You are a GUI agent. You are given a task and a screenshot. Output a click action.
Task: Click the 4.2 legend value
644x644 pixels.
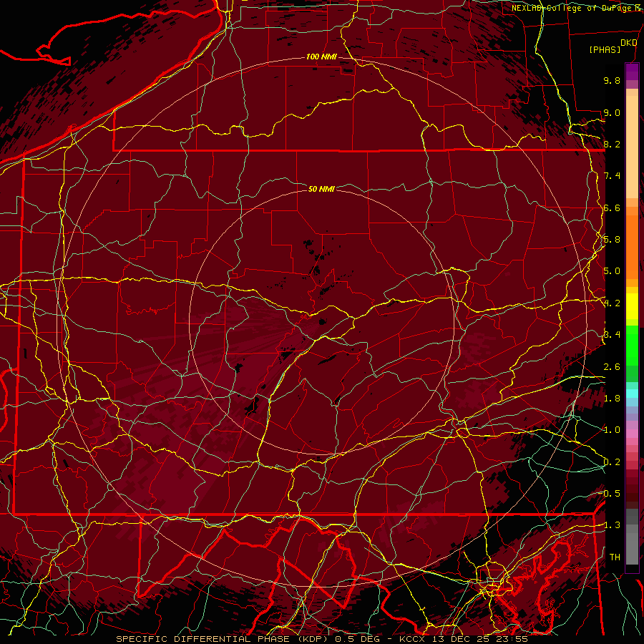click(x=612, y=303)
